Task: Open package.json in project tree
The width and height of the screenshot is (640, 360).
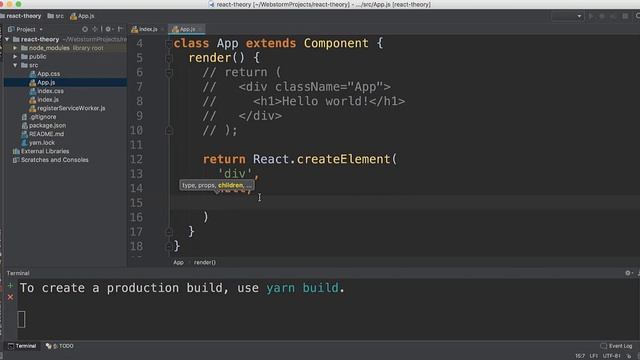Action: tap(47, 125)
